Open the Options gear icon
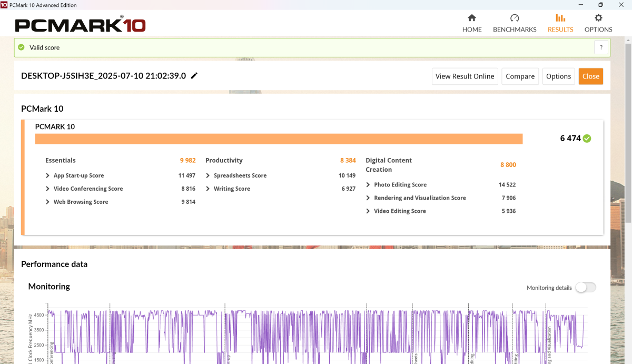The image size is (632, 364). pyautogui.click(x=598, y=18)
